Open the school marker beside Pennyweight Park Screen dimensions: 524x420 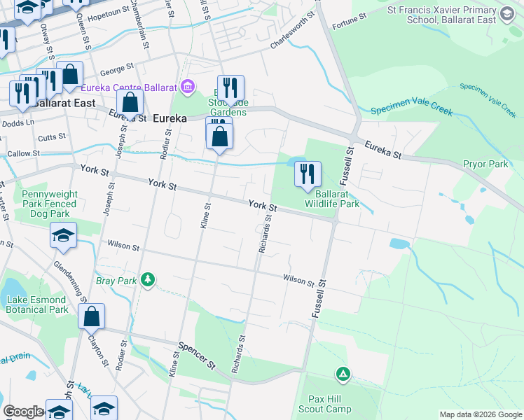click(64, 236)
